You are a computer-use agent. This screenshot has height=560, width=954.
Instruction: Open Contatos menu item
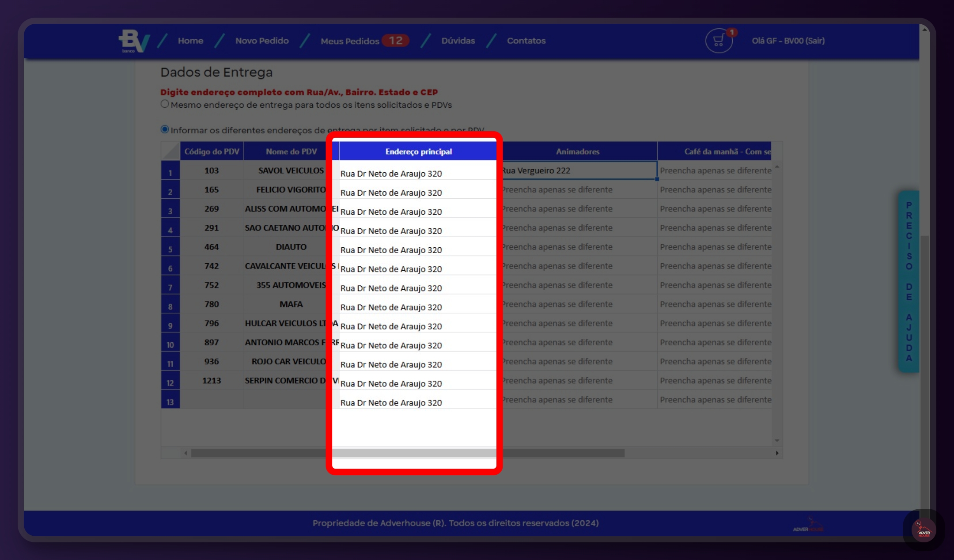point(526,41)
